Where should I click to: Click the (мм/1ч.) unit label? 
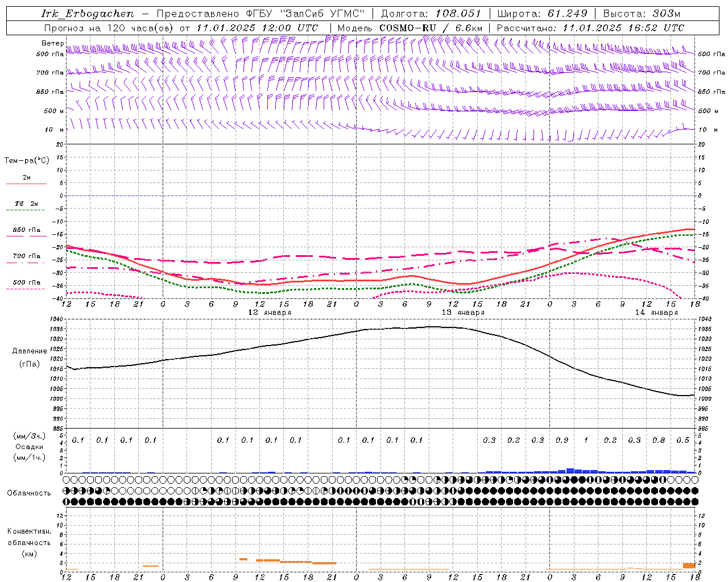click(30, 458)
